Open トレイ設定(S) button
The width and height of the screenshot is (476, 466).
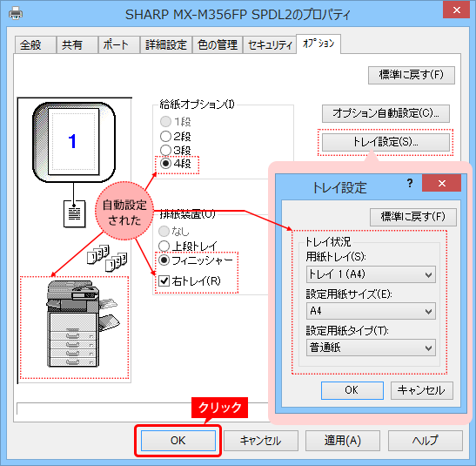(385, 142)
